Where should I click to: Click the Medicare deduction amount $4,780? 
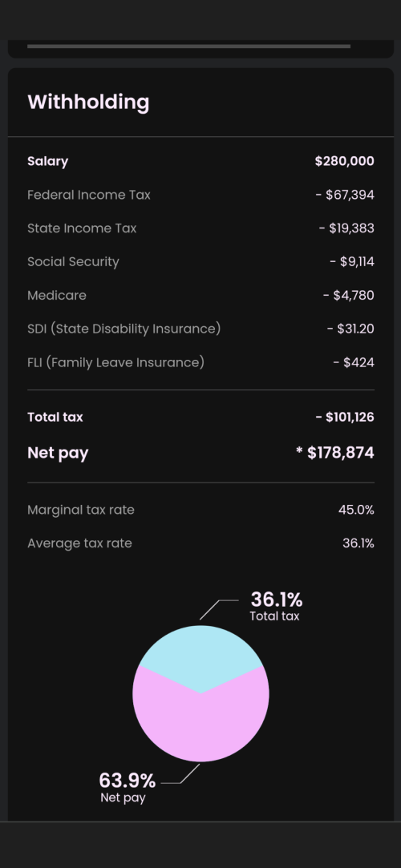[x=349, y=295]
